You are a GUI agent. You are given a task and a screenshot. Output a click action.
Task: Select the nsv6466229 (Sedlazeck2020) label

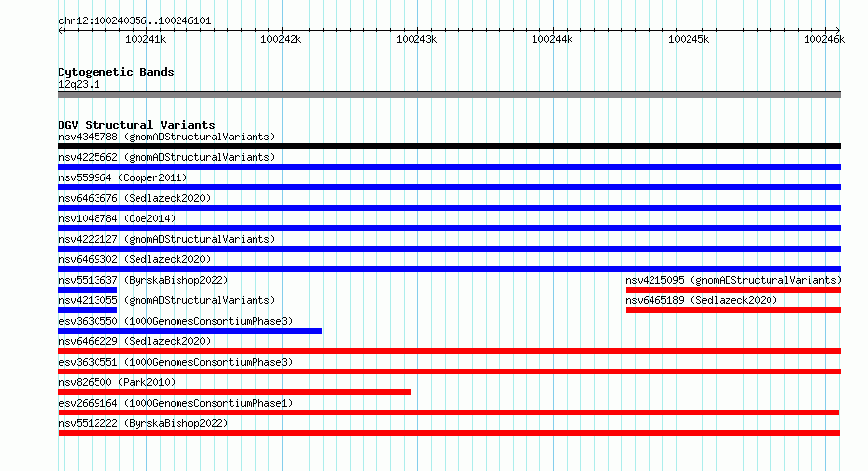[135, 341]
